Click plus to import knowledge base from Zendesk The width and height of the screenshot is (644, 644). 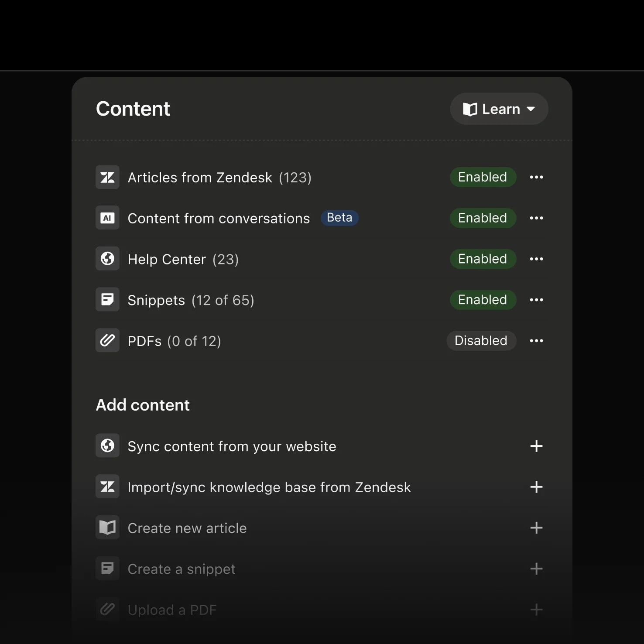[536, 487]
